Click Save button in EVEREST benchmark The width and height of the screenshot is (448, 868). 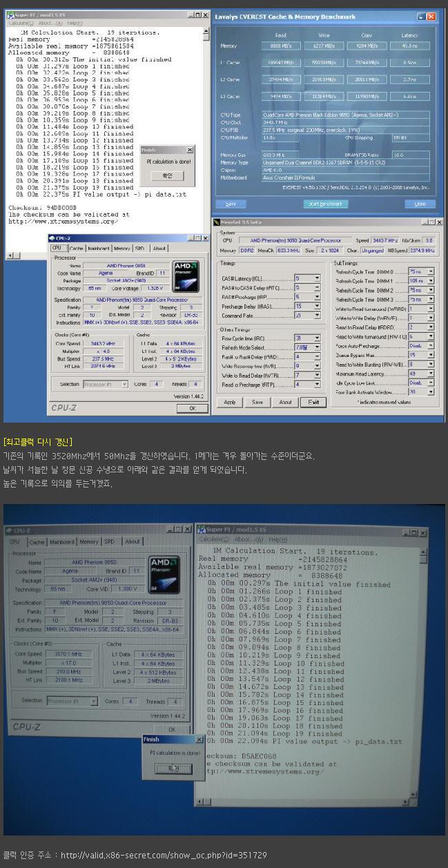pos(231,204)
